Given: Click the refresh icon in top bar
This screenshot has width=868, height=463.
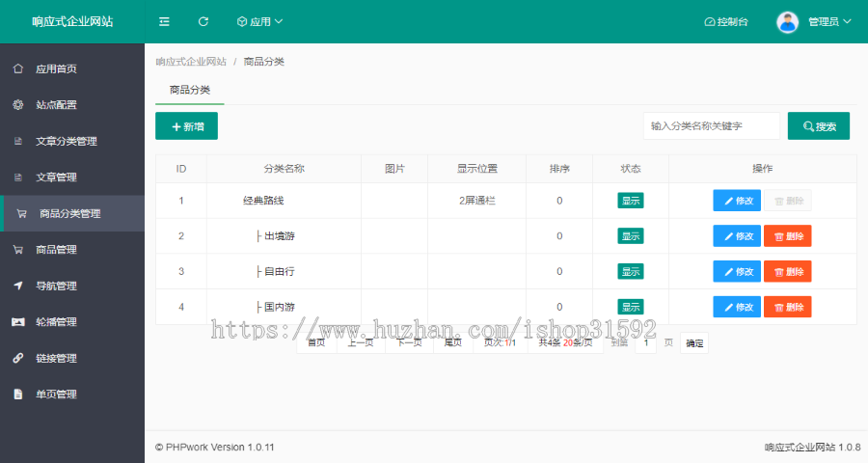Looking at the screenshot, I should click(x=203, y=21).
